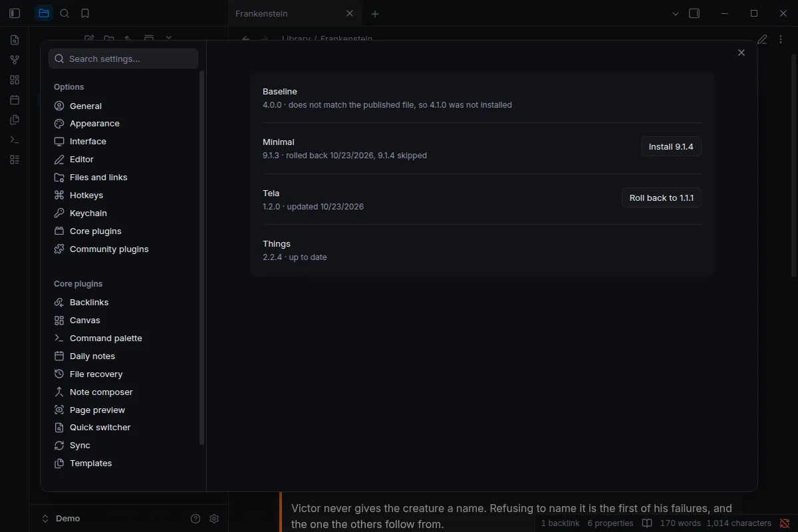Image resolution: width=798 pixels, height=532 pixels.
Task: Click the Baseline theme name
Action: point(280,92)
